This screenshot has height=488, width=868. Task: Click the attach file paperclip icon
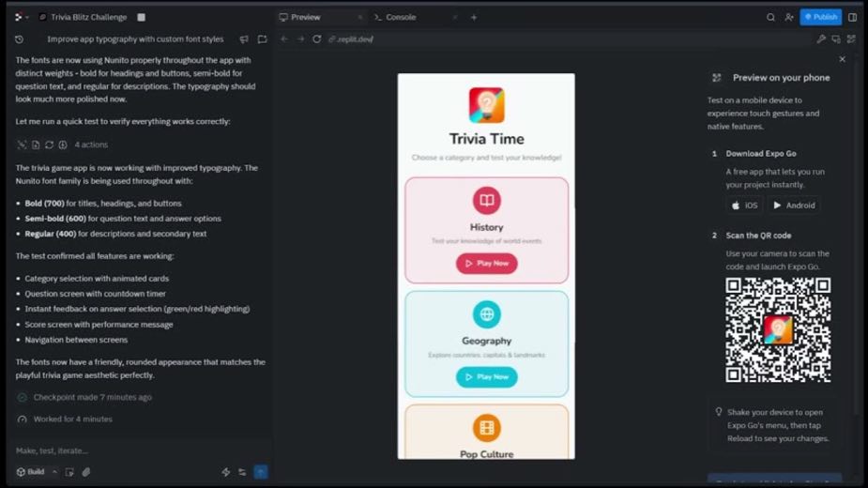(85, 472)
